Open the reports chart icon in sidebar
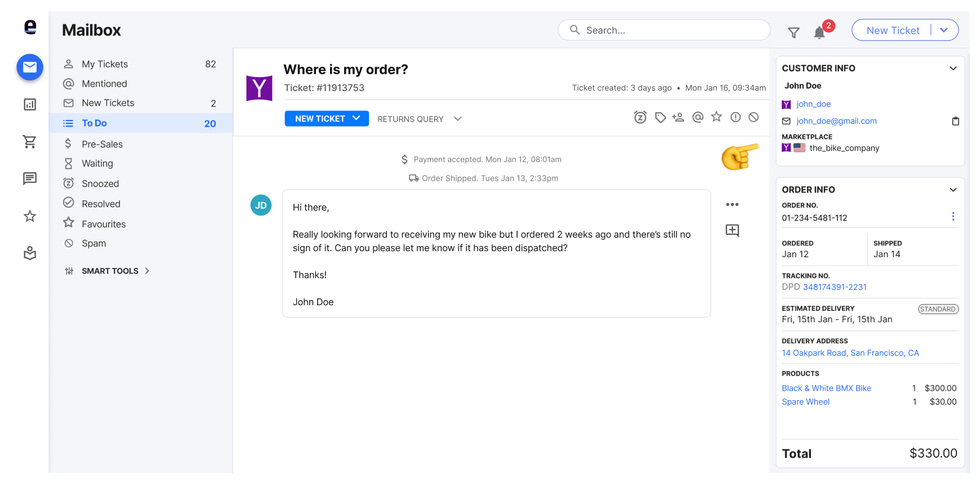Screen dimensions: 980x483 tap(30, 104)
